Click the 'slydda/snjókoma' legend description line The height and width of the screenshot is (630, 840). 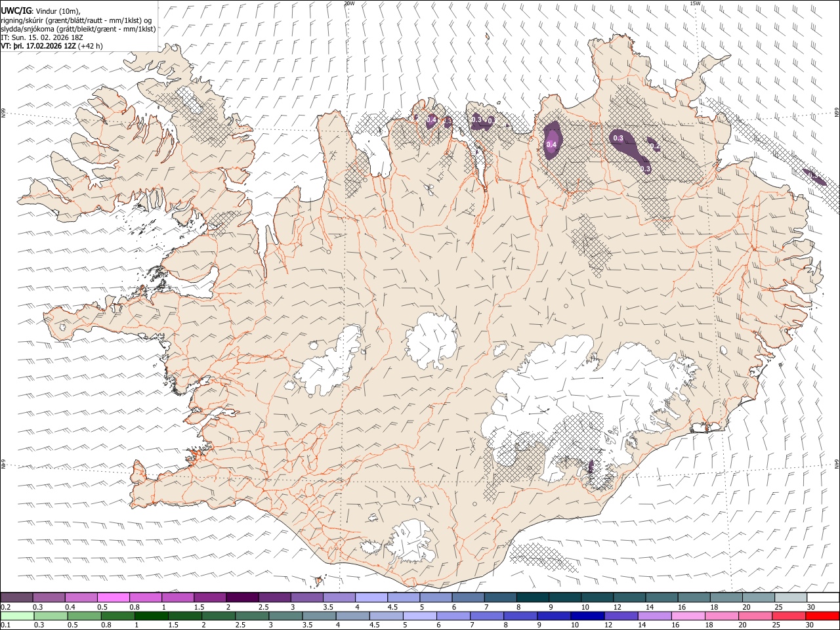(x=78, y=29)
